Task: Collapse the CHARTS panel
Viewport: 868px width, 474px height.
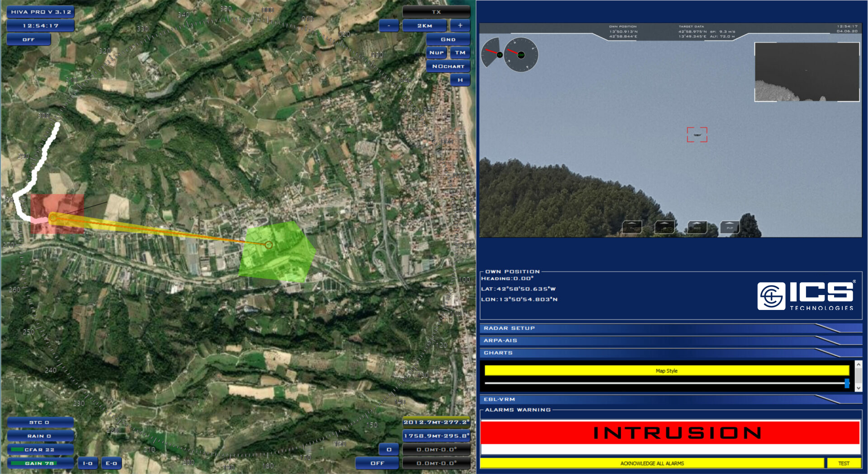Action: (671, 352)
